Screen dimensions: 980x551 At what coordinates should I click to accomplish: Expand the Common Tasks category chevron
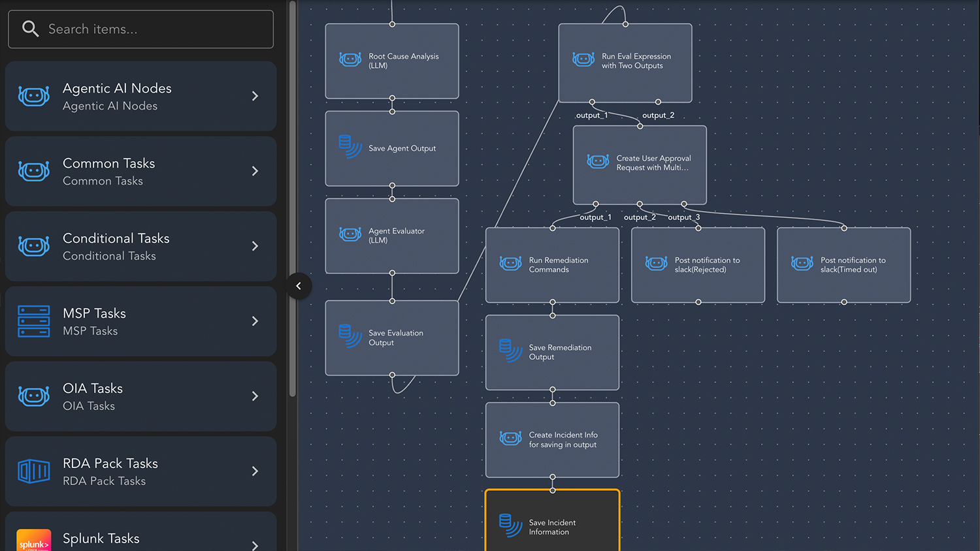[255, 171]
